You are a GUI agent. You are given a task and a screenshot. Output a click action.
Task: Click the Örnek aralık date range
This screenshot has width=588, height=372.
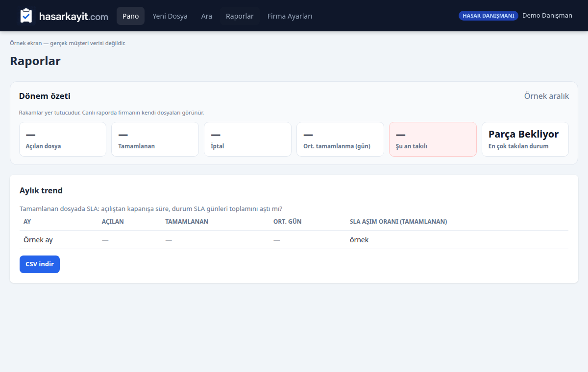(x=546, y=96)
